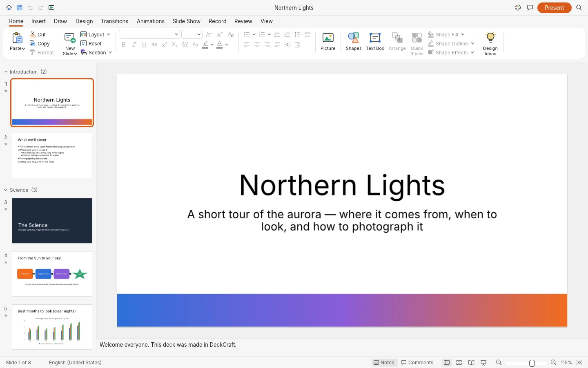The image size is (588, 368).
Task: Open the Section dropdown
Action: [x=96, y=53]
